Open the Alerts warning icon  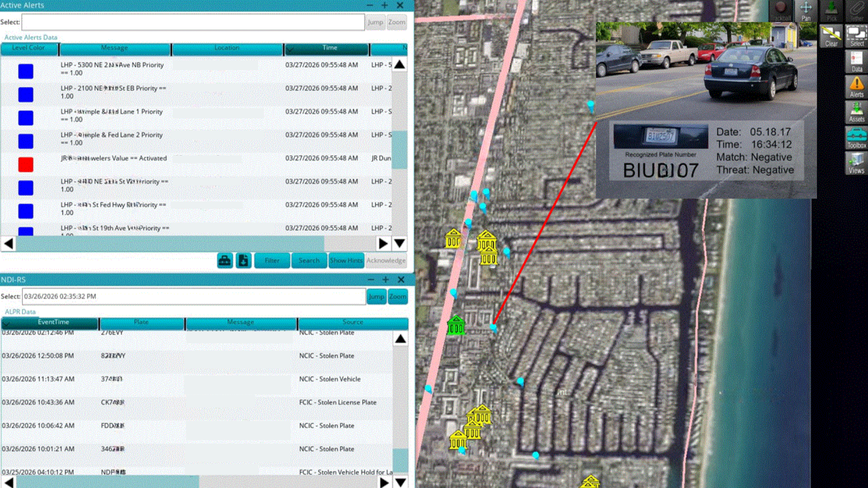point(857,86)
